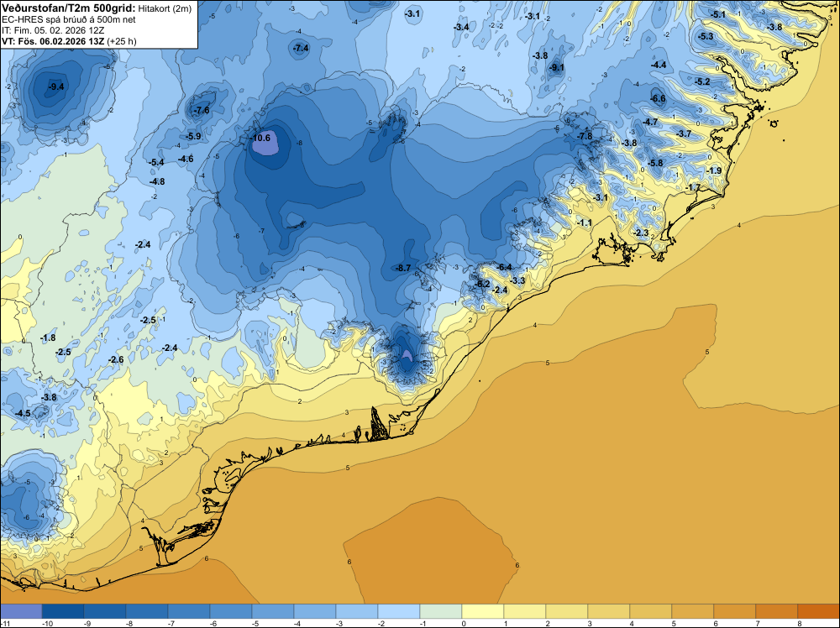The height and width of the screenshot is (628, 840).
Task: Select the legend swatch labeled 3
Action: click(608, 611)
